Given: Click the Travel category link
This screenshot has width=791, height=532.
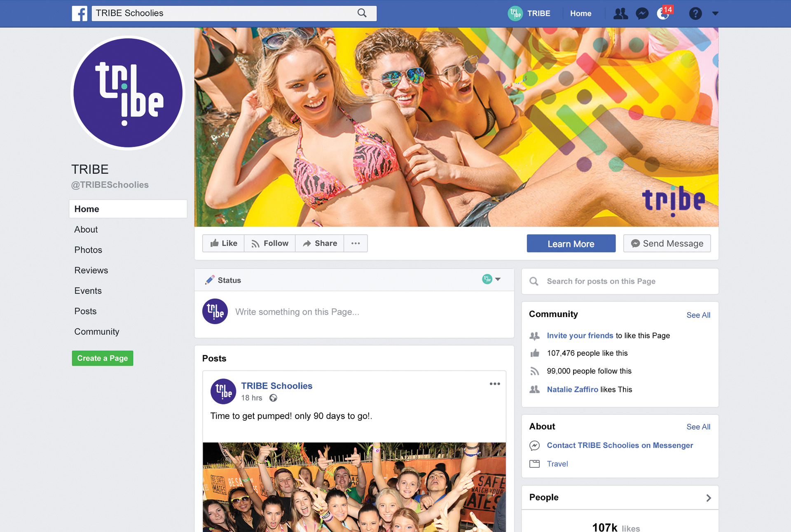Looking at the screenshot, I should [557, 464].
